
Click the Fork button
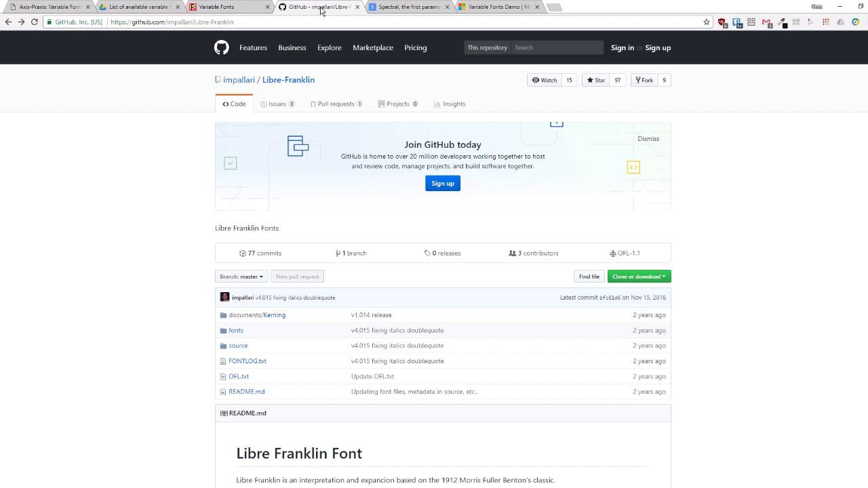644,80
